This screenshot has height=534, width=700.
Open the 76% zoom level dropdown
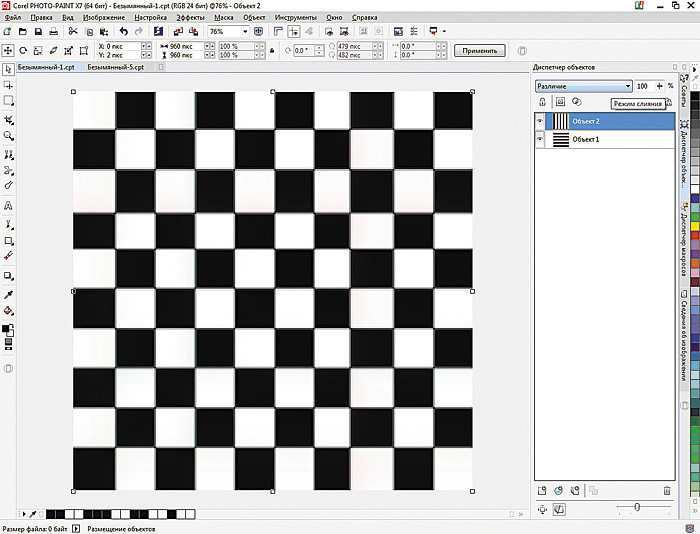point(245,32)
